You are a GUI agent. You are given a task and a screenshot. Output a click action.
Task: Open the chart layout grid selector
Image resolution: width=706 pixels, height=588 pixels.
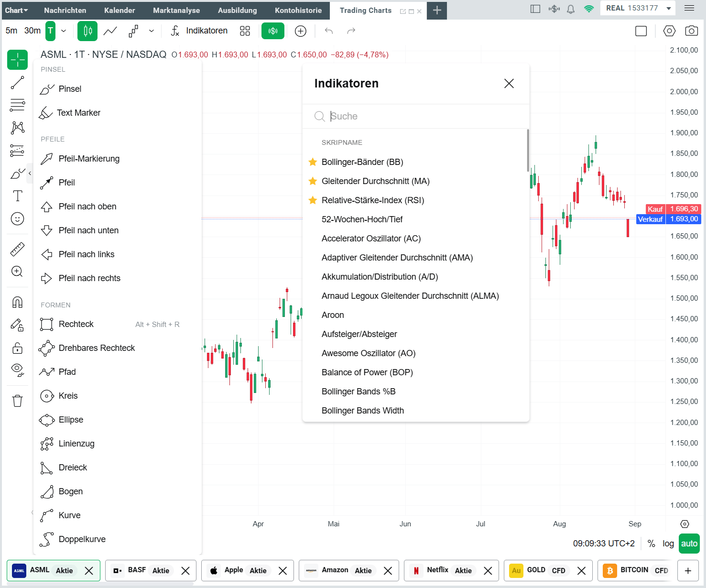point(245,31)
